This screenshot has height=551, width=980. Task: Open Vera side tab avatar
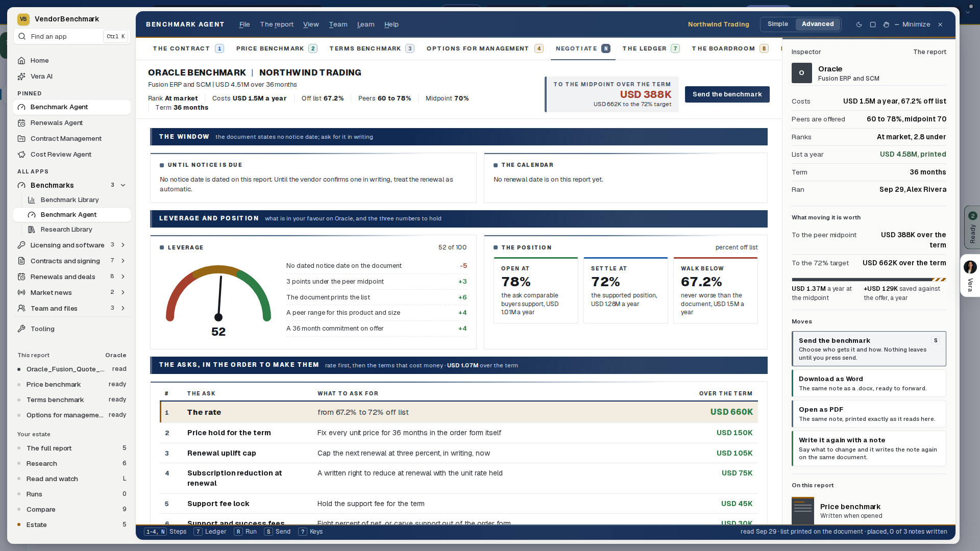(x=970, y=267)
